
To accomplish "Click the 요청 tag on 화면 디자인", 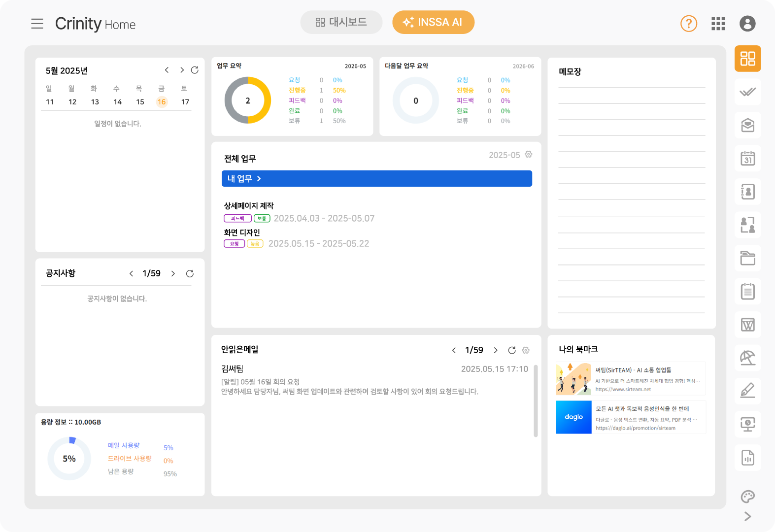I will pyautogui.click(x=235, y=243).
